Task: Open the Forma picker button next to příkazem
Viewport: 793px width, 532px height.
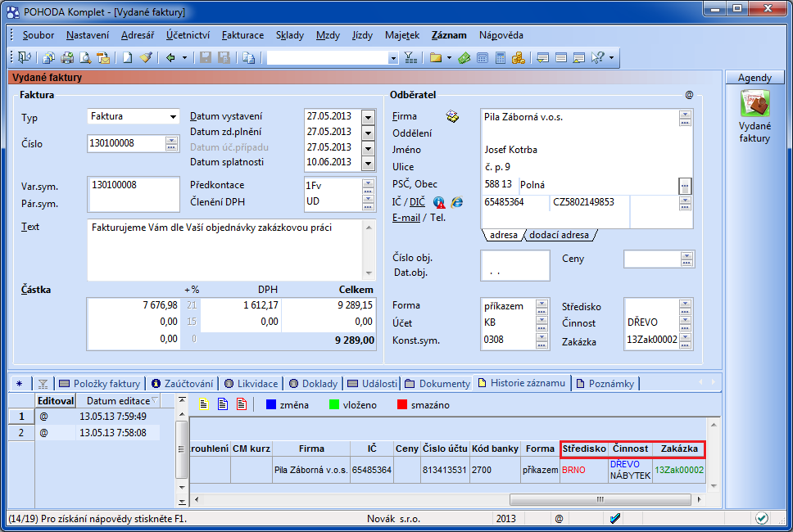Action: point(542,306)
